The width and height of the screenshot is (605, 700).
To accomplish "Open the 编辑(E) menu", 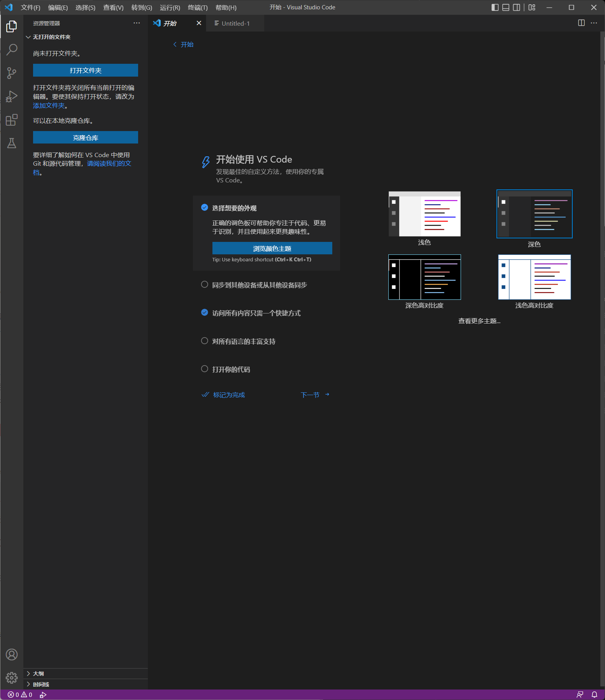I will coord(58,7).
